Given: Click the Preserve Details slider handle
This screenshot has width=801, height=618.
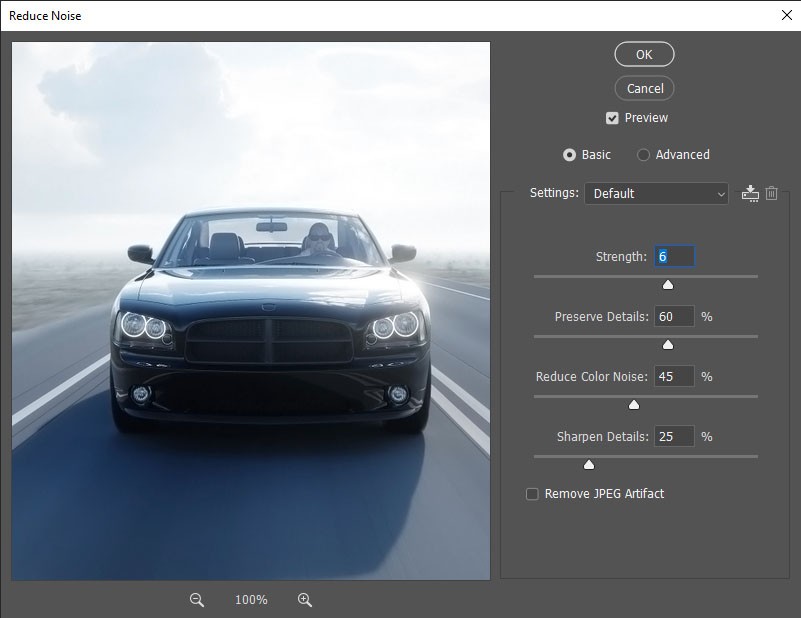Looking at the screenshot, I should tap(669, 344).
